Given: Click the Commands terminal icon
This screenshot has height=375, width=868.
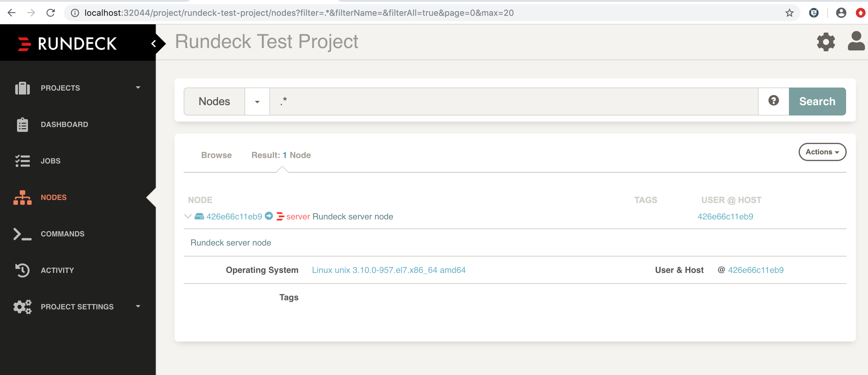Looking at the screenshot, I should tap(22, 234).
